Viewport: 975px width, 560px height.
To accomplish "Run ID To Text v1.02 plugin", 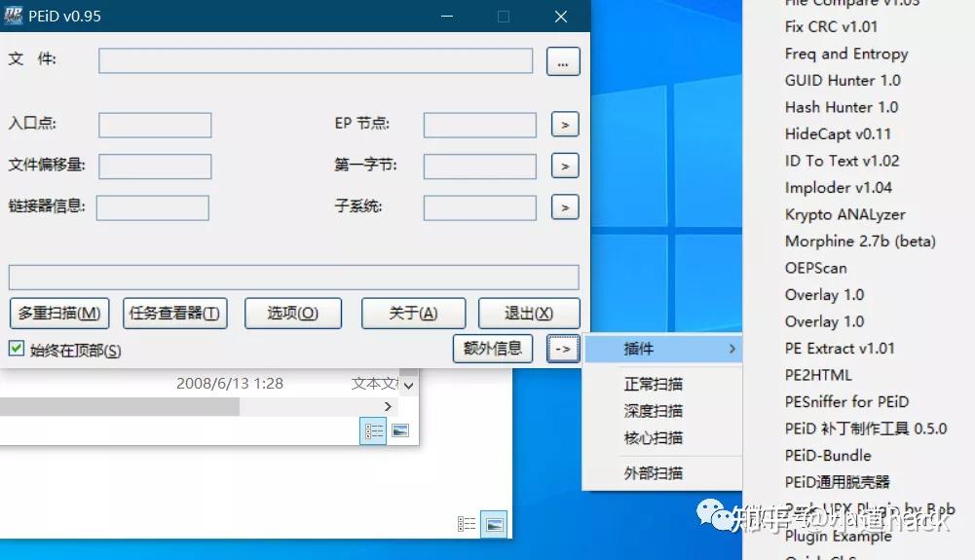I will 842,161.
